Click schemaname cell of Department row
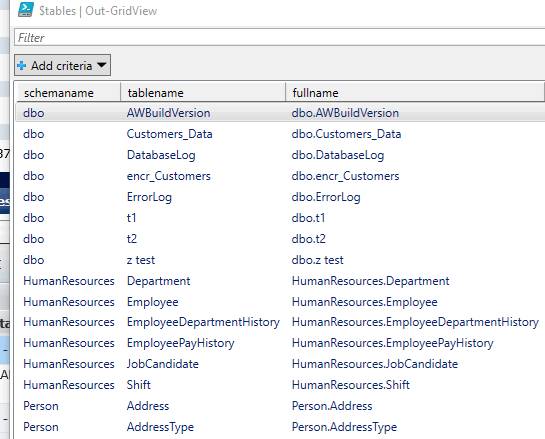The height and width of the screenshot is (439, 545). (x=69, y=281)
